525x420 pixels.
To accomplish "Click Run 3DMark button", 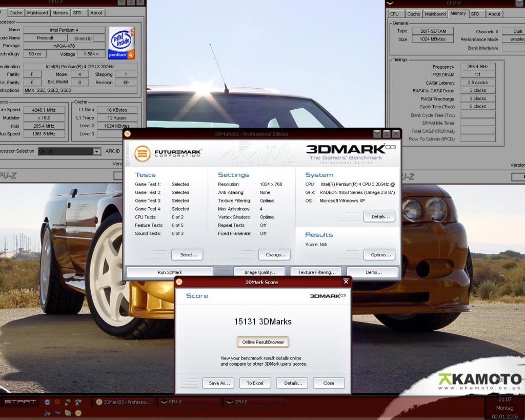I will (170, 272).
